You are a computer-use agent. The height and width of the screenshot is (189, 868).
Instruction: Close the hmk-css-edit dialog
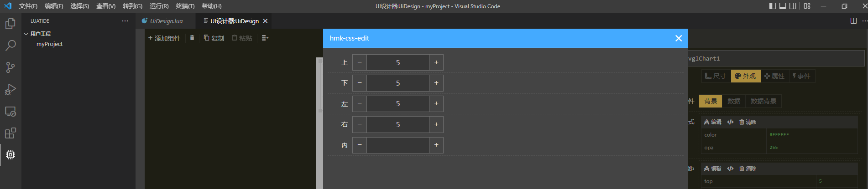[x=678, y=38]
